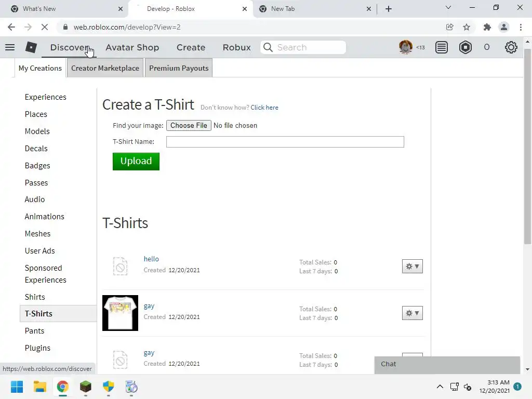Select Animations in sidebar
The height and width of the screenshot is (399, 532).
[45, 217]
